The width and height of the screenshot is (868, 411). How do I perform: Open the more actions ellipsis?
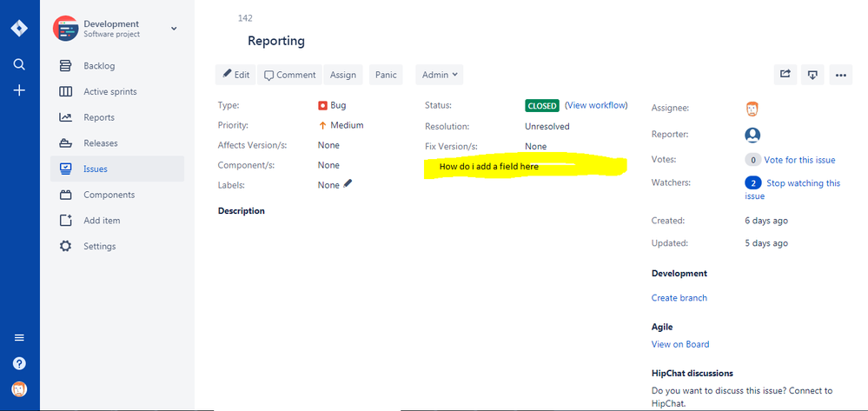[840, 75]
